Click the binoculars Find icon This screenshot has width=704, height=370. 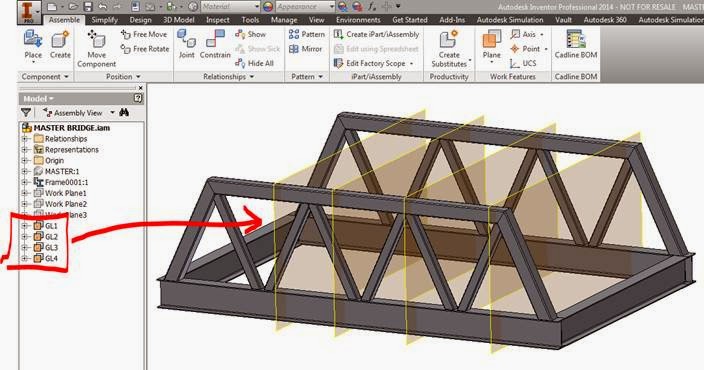124,113
